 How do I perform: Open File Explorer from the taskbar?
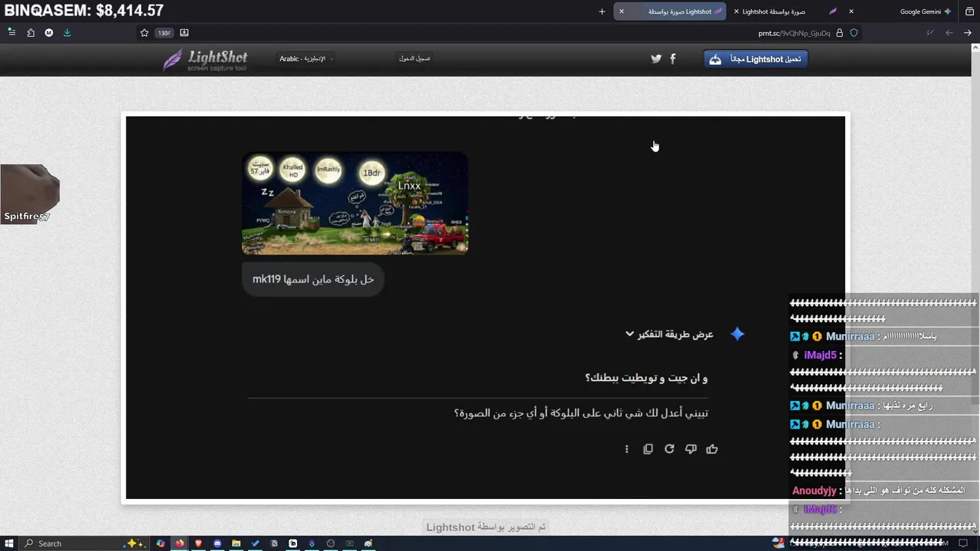click(x=236, y=543)
